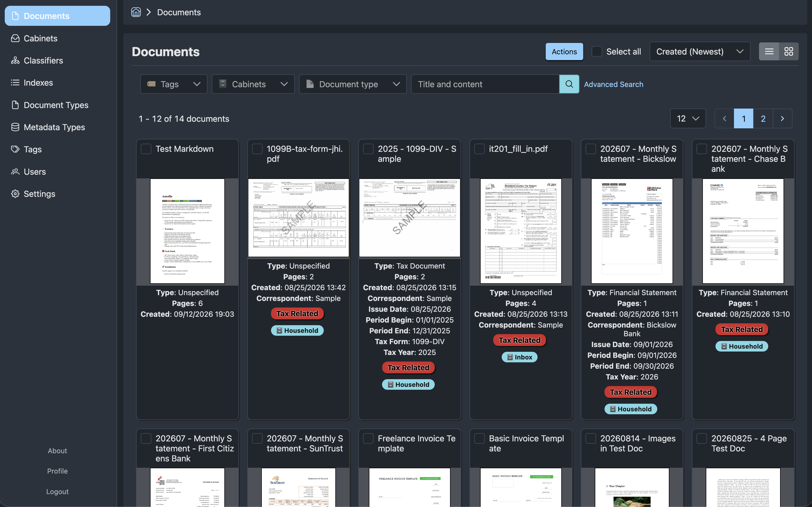Switch to list view layout icon
This screenshot has height=507, width=812.
[x=769, y=51]
